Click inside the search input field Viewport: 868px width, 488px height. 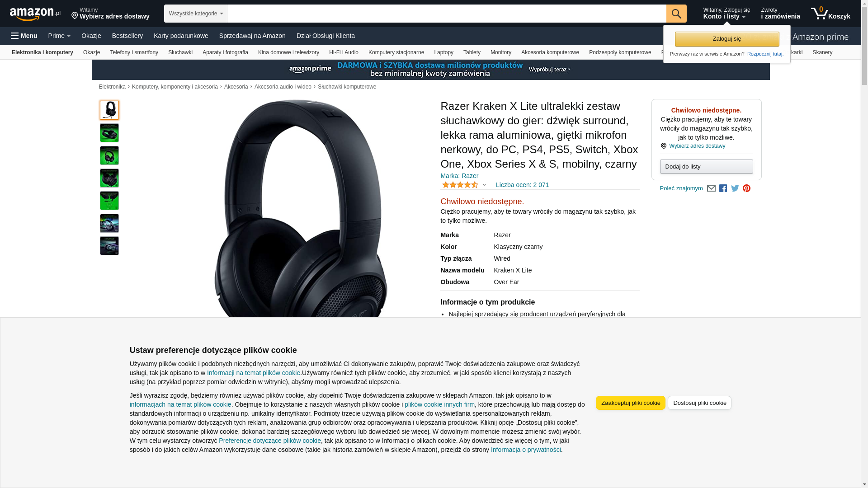click(447, 14)
